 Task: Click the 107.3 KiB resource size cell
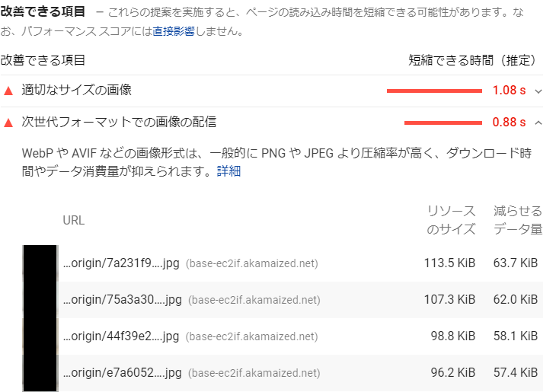[x=449, y=299]
